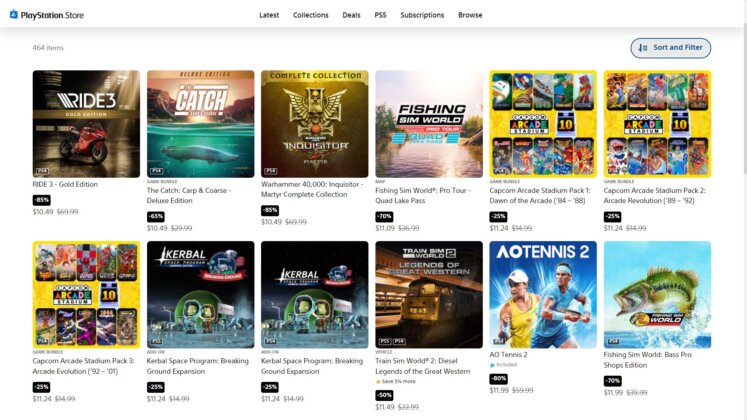Viewport: 747px width, 420px height.
Task: Click the sort icon inside Sort and Filter
Action: pyautogui.click(x=643, y=48)
